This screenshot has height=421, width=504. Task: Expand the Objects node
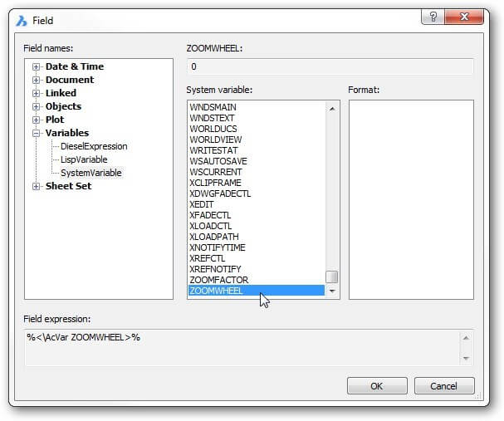pos(36,106)
